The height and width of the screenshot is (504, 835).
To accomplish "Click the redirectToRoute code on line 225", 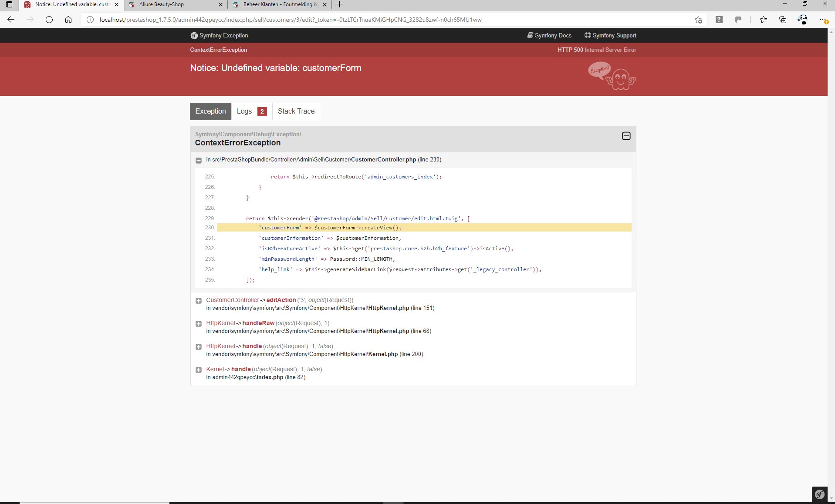I will coord(356,177).
